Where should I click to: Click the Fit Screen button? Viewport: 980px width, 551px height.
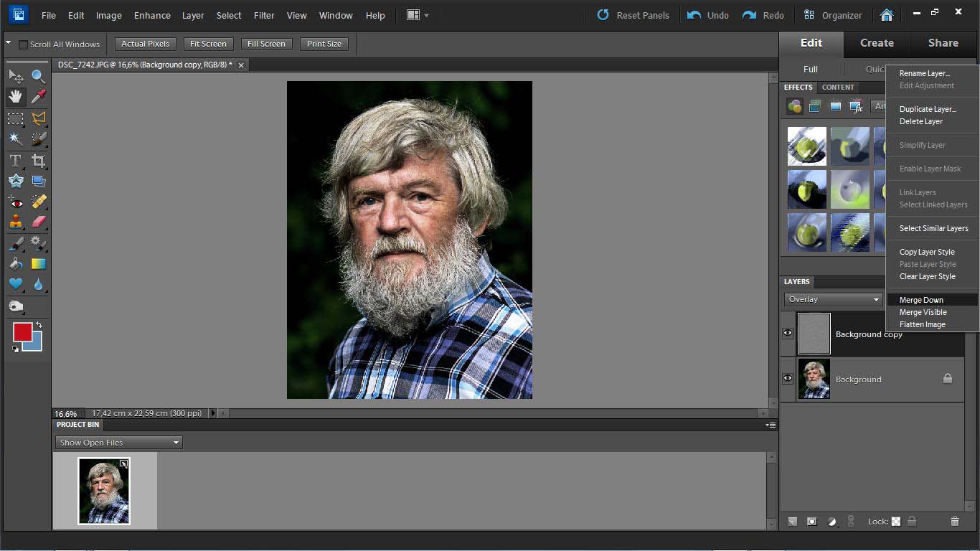point(208,44)
